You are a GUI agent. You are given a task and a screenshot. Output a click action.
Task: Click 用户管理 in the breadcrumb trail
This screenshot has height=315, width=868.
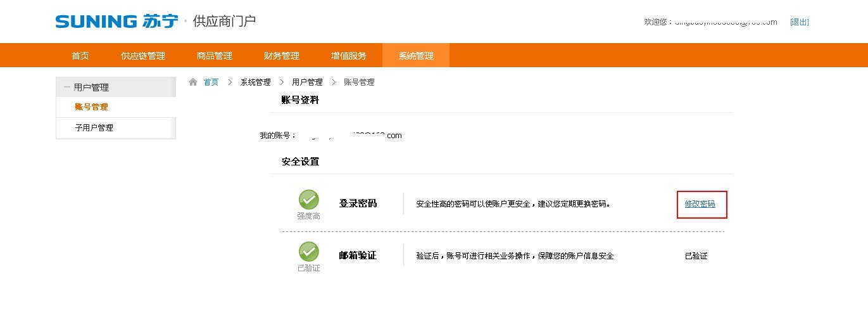coord(307,82)
